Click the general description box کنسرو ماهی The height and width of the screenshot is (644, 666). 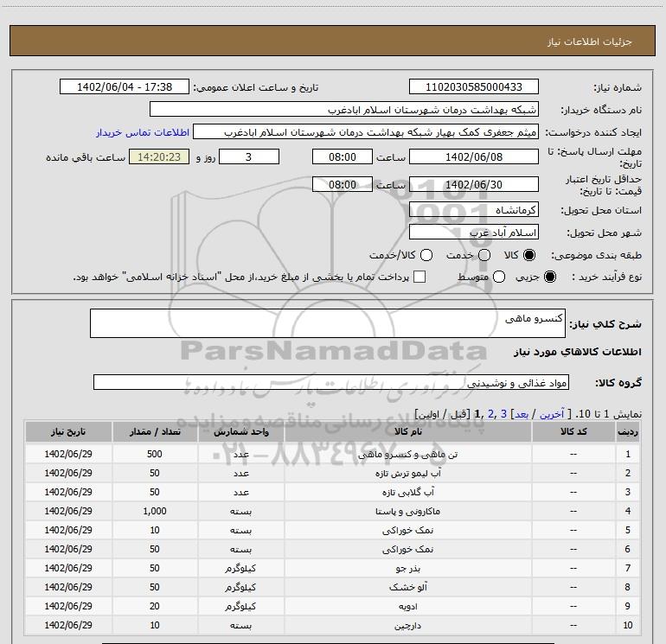328,323
